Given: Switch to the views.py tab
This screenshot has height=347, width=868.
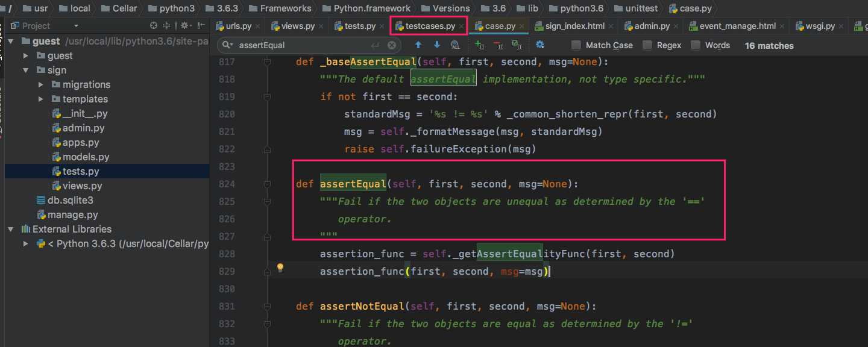Looking at the screenshot, I should tap(297, 26).
